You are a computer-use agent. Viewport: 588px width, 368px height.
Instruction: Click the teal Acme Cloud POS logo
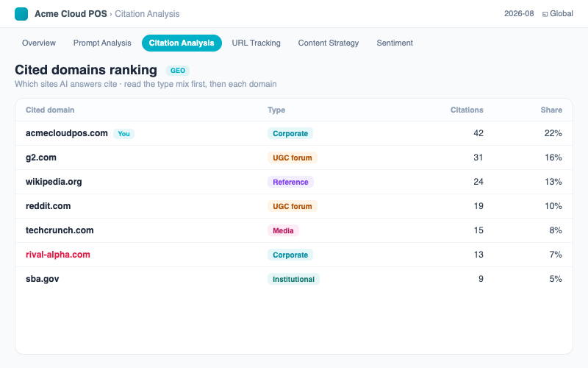(21, 14)
